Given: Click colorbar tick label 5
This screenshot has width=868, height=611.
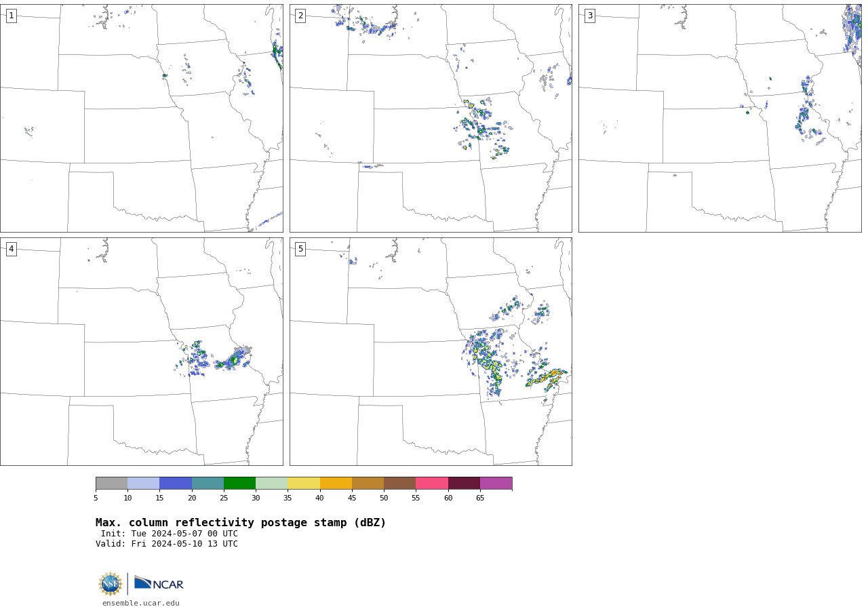Looking at the screenshot, I should tap(96, 498).
